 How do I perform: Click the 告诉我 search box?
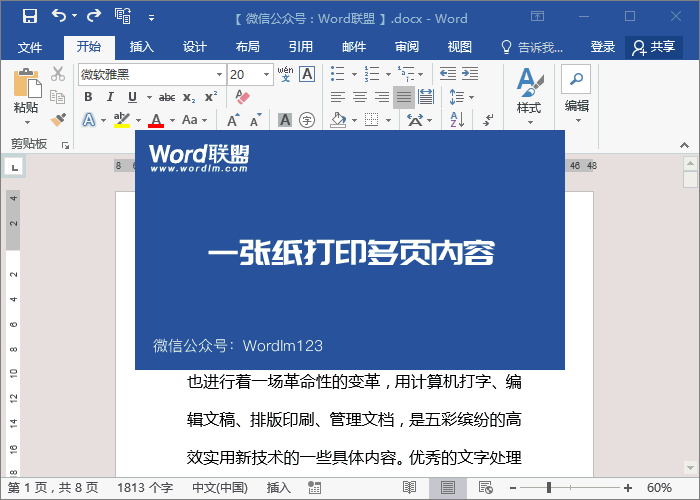click(532, 46)
